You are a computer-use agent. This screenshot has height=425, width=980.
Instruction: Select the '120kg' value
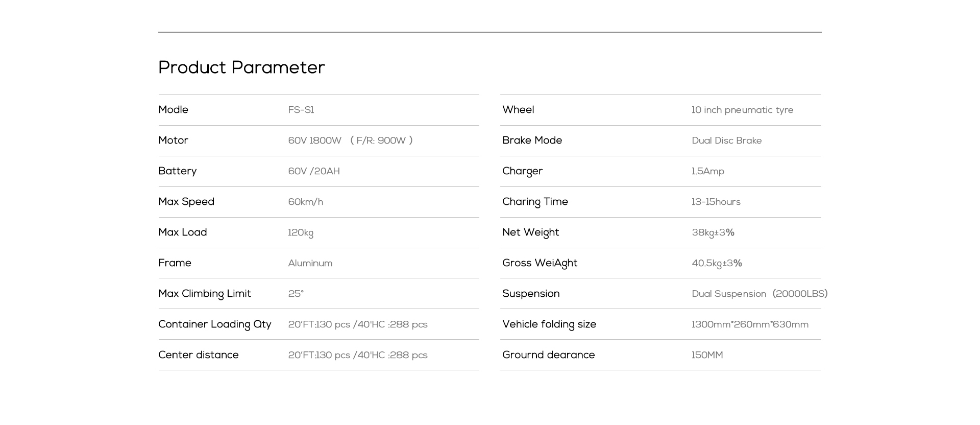(x=301, y=233)
